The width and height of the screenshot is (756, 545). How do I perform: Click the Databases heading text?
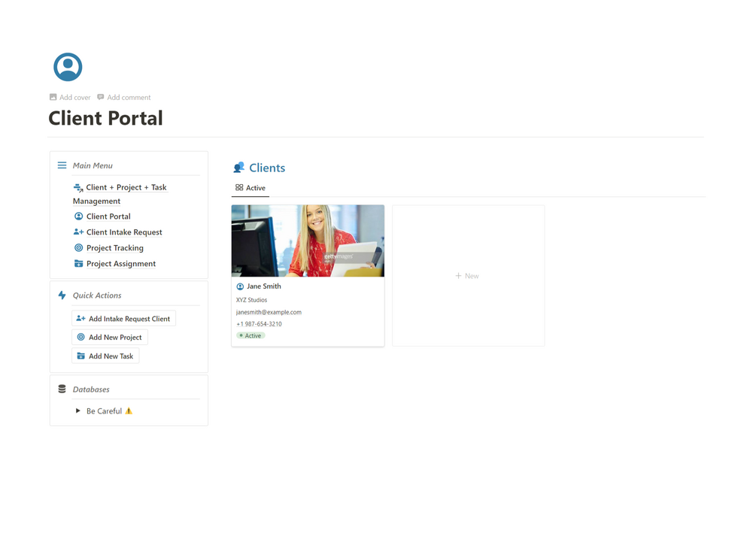91,389
